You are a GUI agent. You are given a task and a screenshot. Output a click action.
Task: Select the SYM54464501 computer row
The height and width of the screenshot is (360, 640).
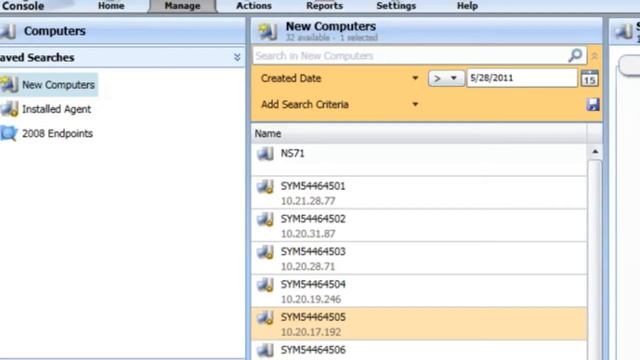pyautogui.click(x=419, y=193)
